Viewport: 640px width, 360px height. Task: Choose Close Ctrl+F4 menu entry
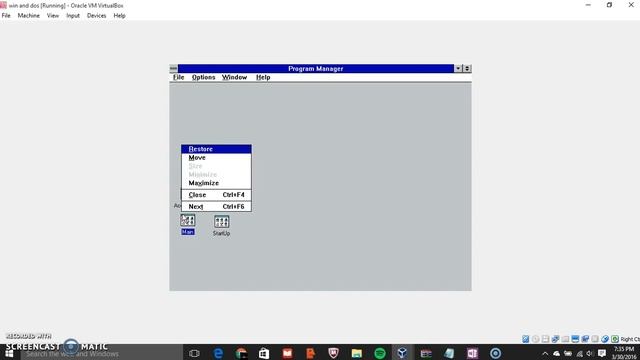(216, 195)
